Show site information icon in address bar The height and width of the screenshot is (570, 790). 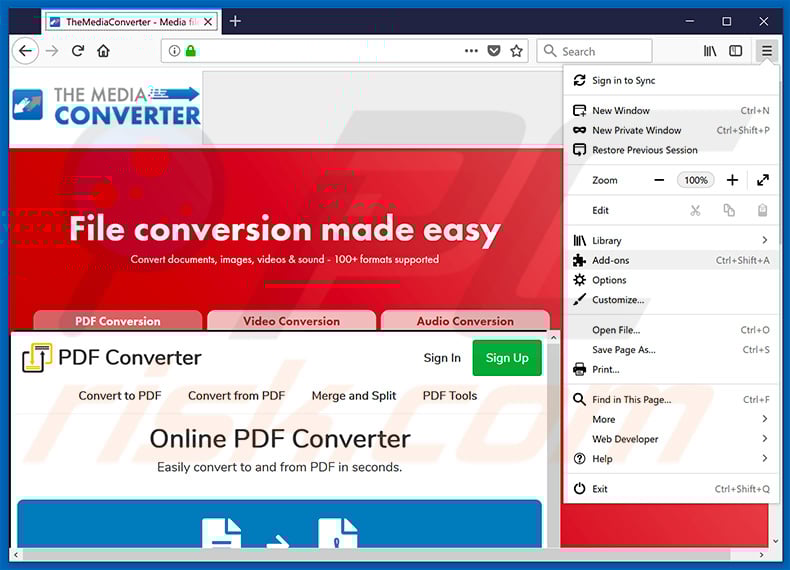click(174, 51)
